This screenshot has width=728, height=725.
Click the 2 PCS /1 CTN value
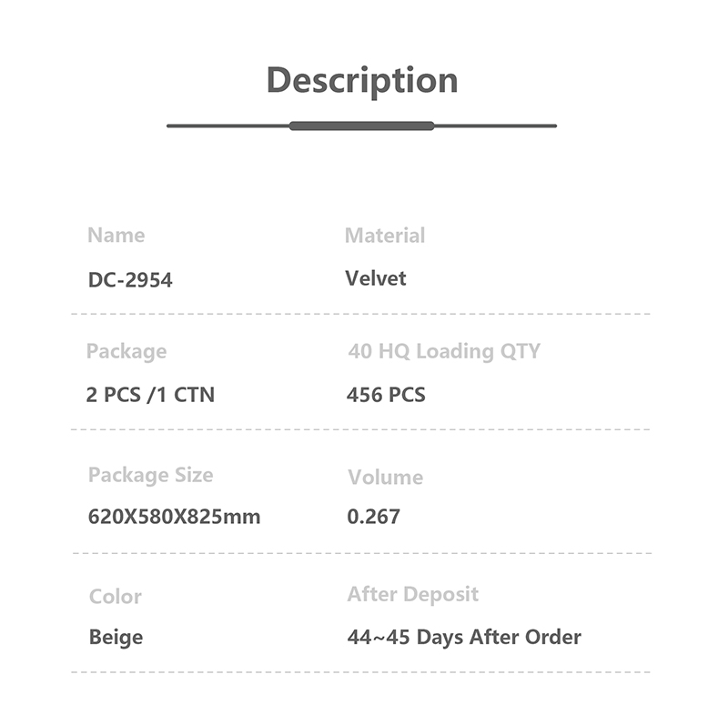click(150, 395)
